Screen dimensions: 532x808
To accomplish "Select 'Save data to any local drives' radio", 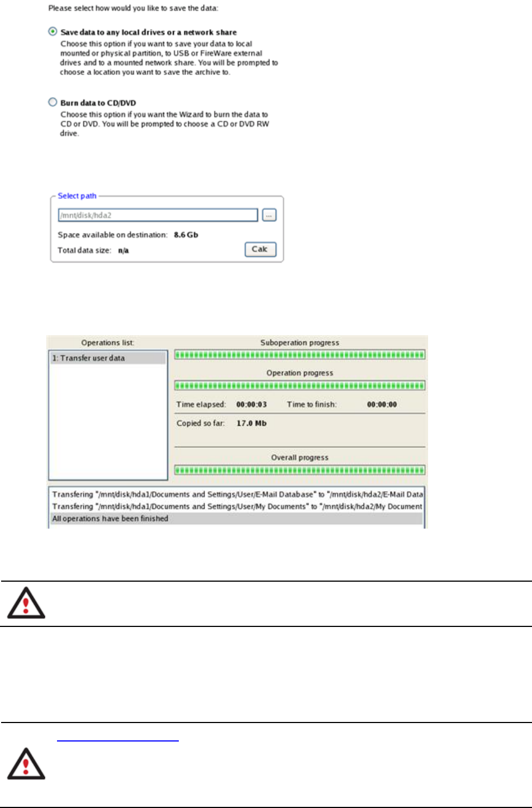I will (x=53, y=32).
